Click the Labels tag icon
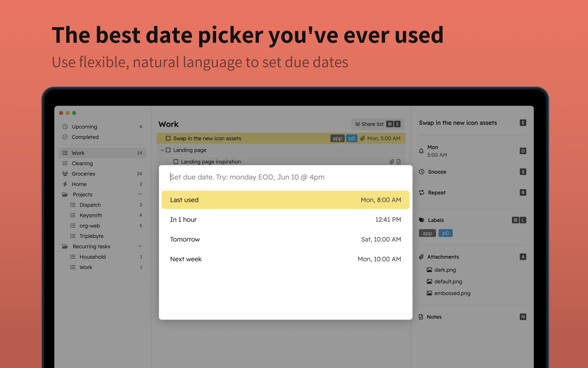The image size is (588, 368). pos(421,220)
